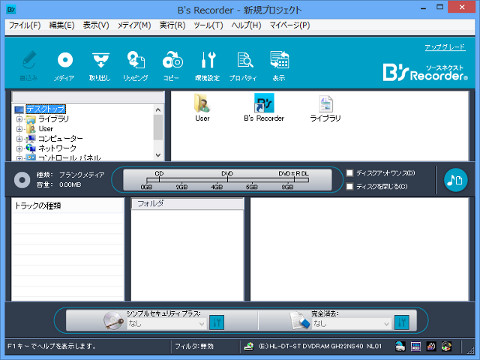Image resolution: width=480 pixels, height=360 pixels.
Task: Click the second status bar icon (monitor)
Action: coord(416,347)
